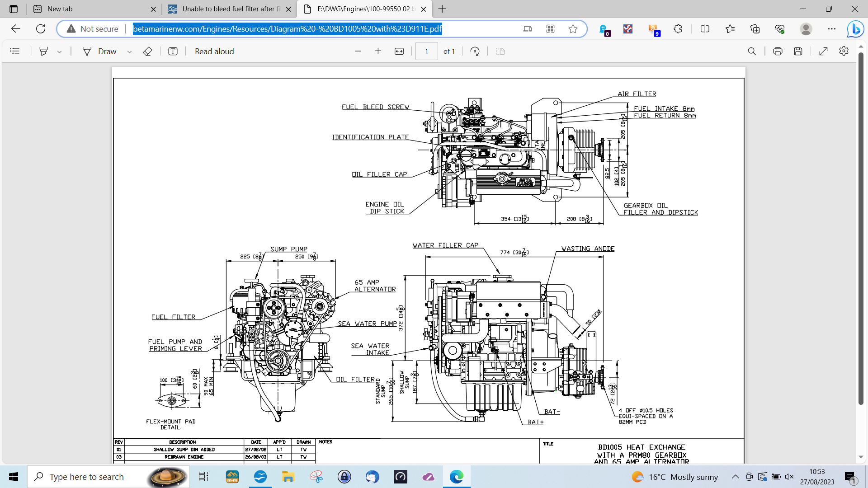Toggle the Highlight tool

click(43, 52)
